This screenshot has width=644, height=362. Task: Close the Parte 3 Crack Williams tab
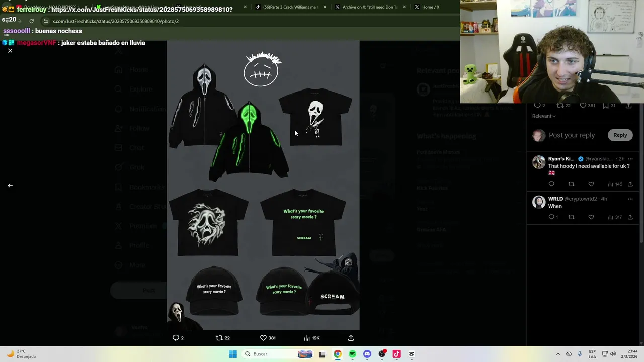[325, 7]
